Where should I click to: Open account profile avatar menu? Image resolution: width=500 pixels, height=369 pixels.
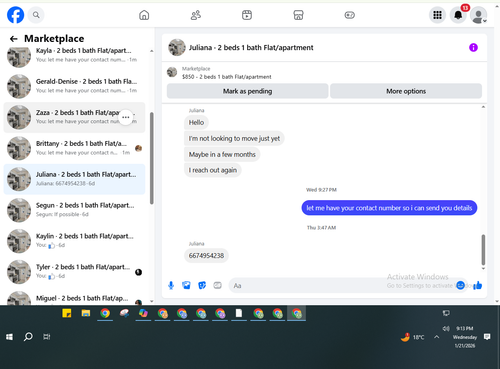(479, 15)
